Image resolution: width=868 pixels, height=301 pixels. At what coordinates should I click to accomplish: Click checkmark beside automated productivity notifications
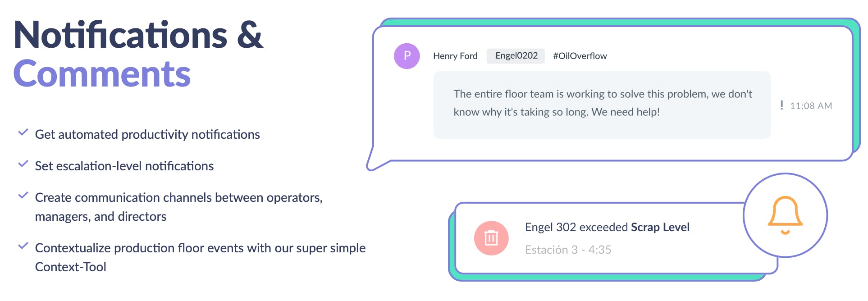(23, 132)
